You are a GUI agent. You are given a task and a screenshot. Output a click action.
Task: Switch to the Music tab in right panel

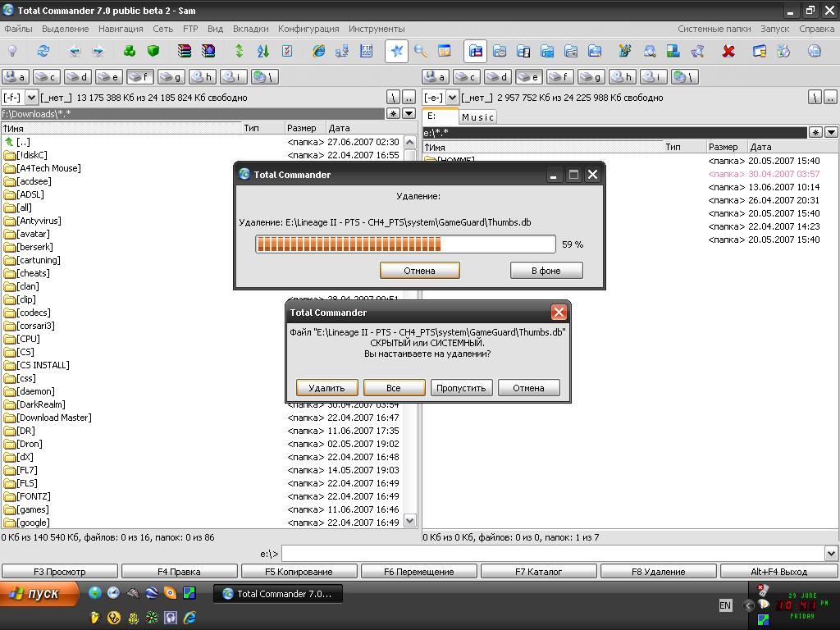[478, 116]
